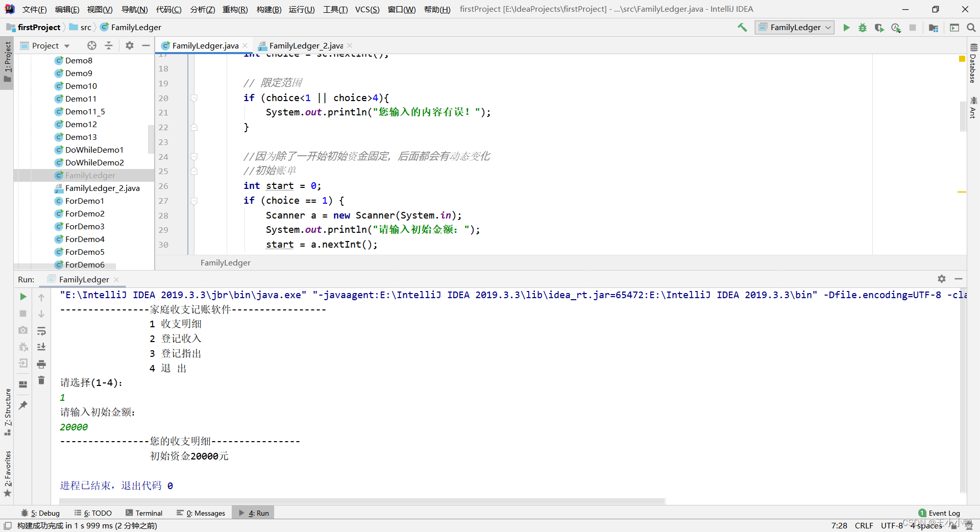Open the 重构(R) menu
This screenshot has height=532, width=980.
(235, 10)
